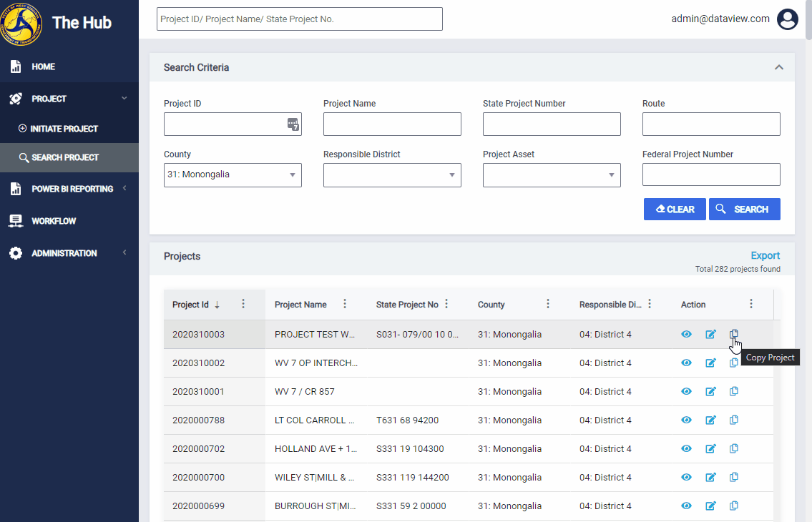Screen dimensions: 812x522
Task: View project 2020000788 eye icon
Action: point(686,420)
